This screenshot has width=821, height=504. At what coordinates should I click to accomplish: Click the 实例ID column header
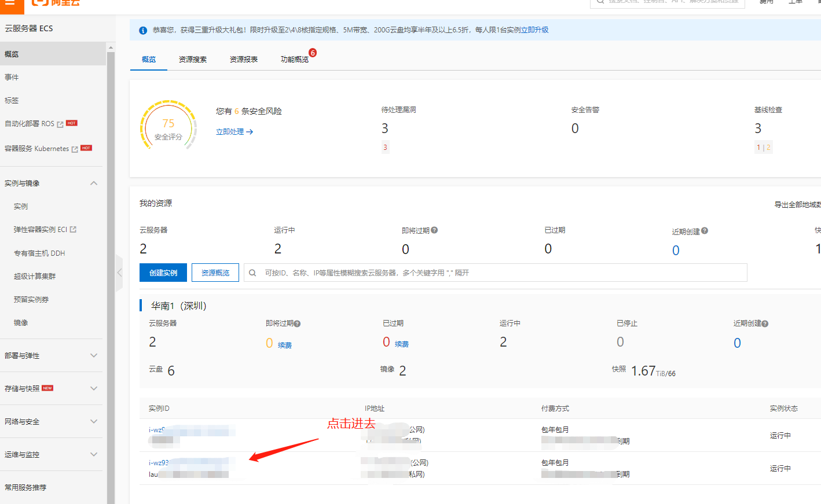[x=159, y=409]
